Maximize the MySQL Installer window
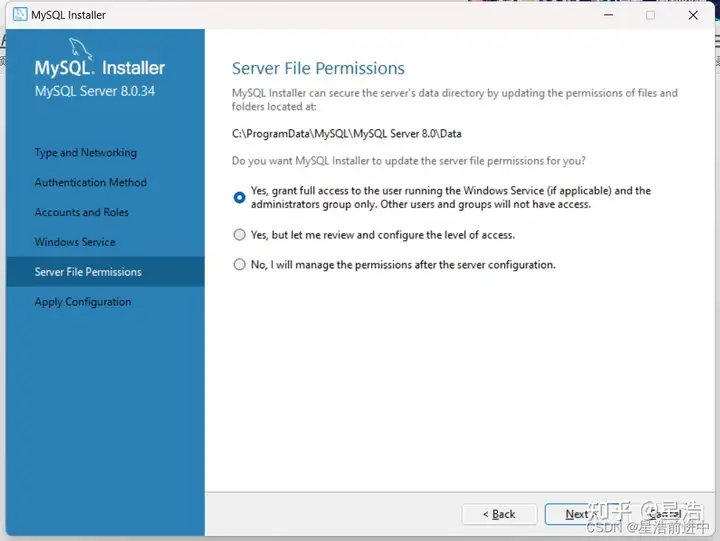Viewport: 720px width, 541px height. pyautogui.click(x=650, y=15)
